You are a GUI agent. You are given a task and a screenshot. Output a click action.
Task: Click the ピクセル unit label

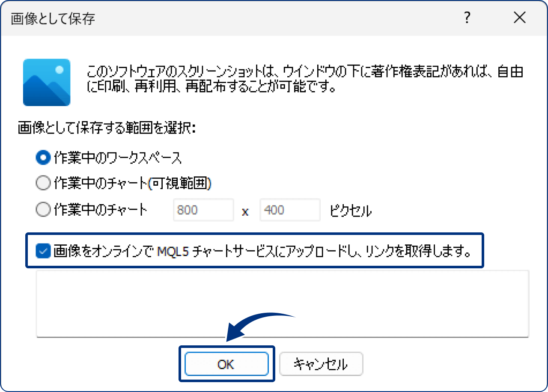point(351,211)
